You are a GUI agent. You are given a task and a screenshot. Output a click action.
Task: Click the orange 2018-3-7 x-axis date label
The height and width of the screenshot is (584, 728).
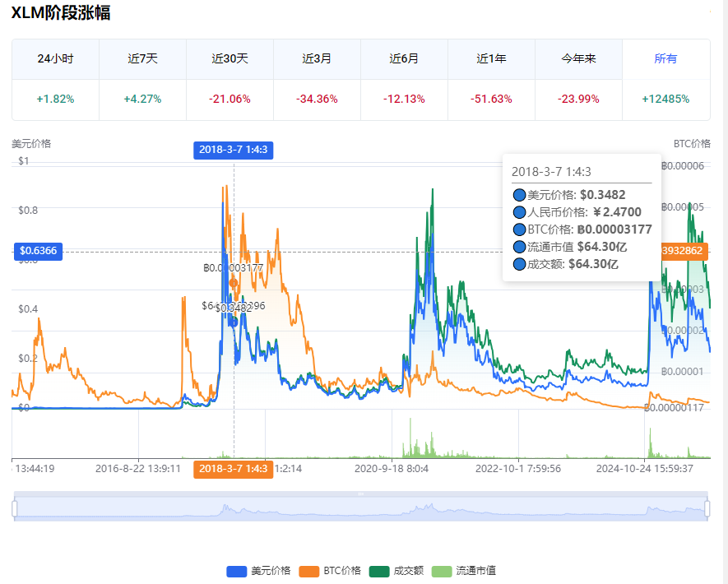click(234, 469)
